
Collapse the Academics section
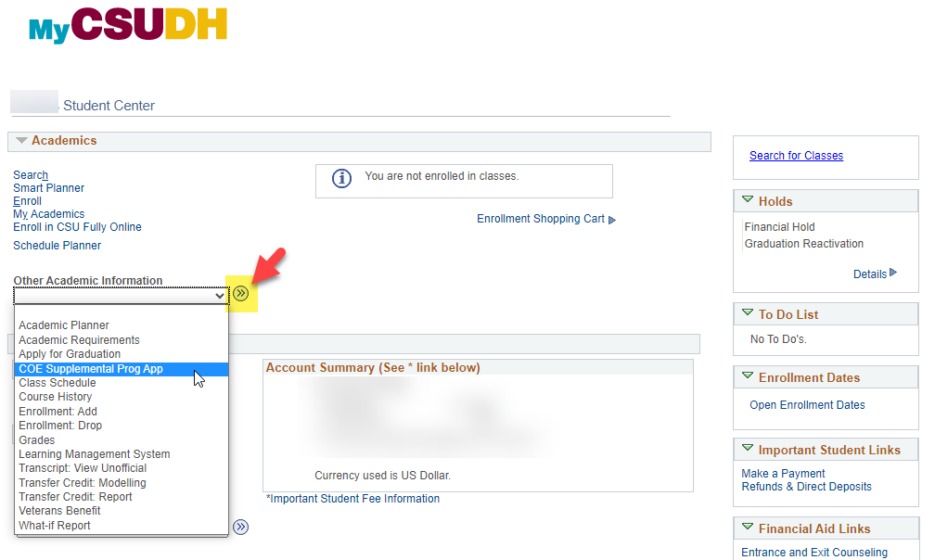(22, 141)
